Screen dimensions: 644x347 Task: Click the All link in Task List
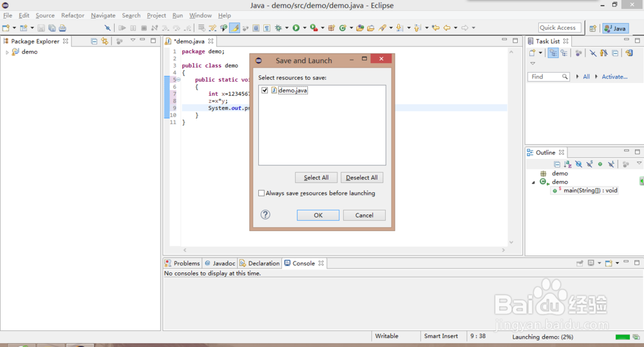click(x=586, y=77)
